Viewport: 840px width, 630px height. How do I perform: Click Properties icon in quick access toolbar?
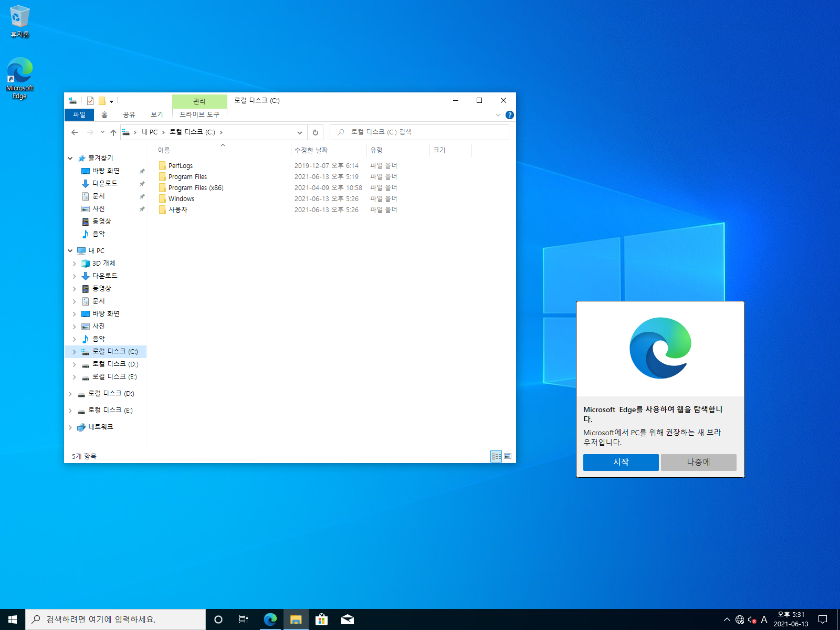click(x=90, y=101)
